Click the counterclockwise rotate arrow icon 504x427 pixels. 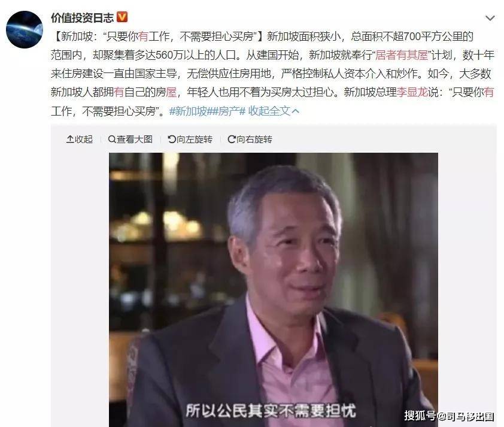pyautogui.click(x=172, y=139)
